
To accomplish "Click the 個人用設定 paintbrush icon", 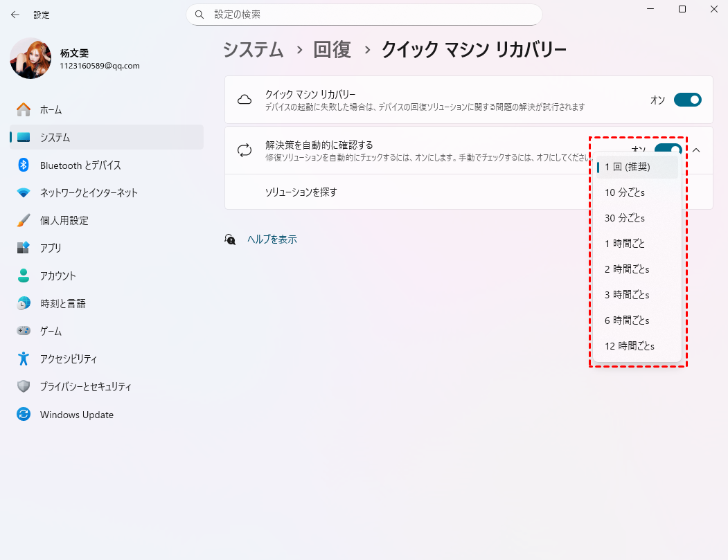I will [24, 220].
